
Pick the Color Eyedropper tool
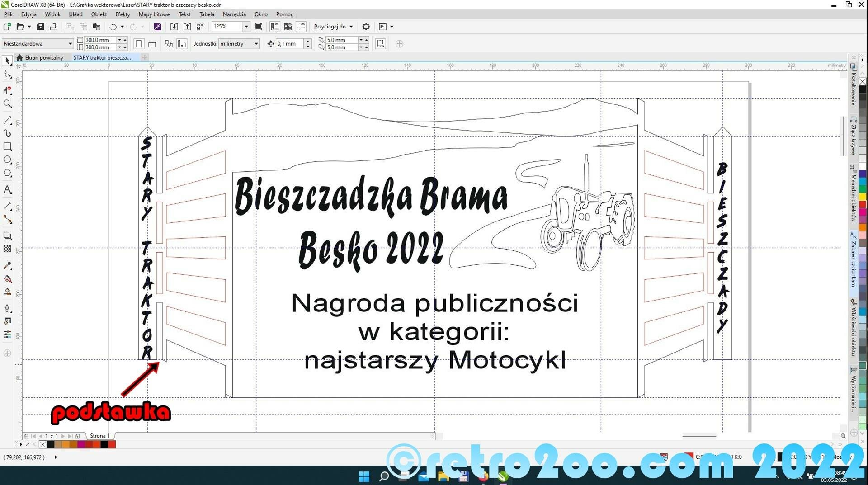[x=7, y=265]
